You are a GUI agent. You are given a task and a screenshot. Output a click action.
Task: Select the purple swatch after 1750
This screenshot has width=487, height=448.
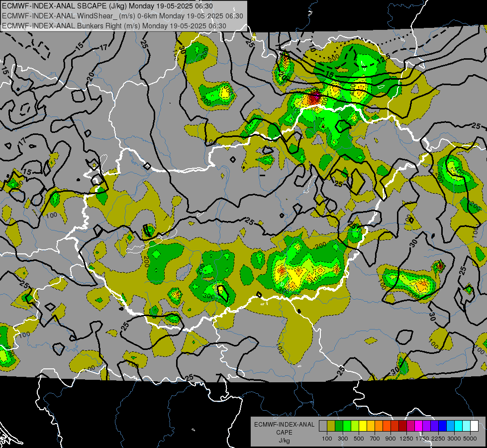coord(427,426)
